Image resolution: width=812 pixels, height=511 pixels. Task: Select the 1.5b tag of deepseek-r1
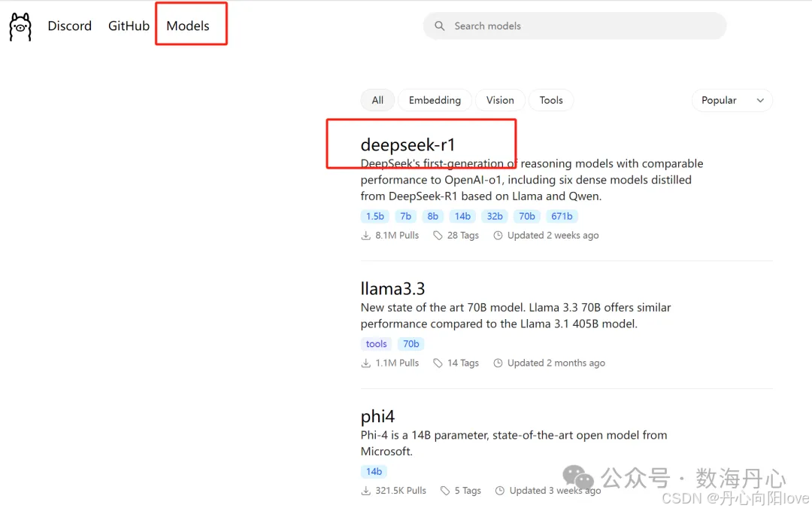pos(375,216)
